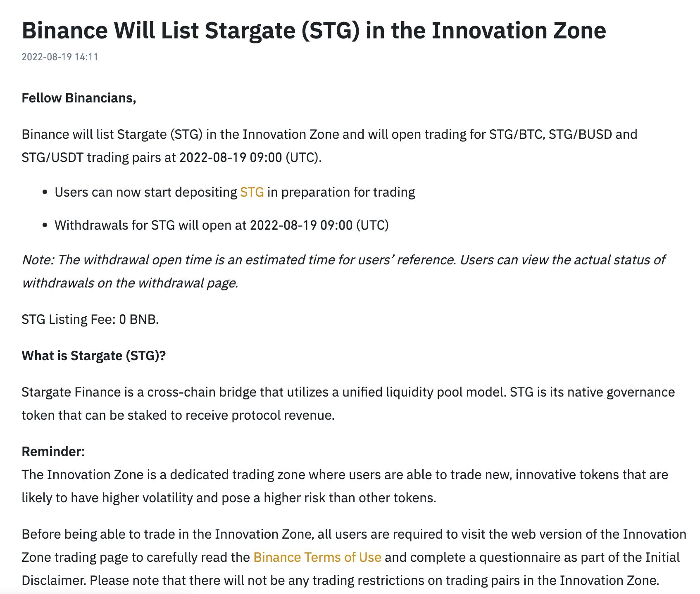Click the STG Listing Fee line
This screenshot has height=594, width=700.
tap(90, 320)
